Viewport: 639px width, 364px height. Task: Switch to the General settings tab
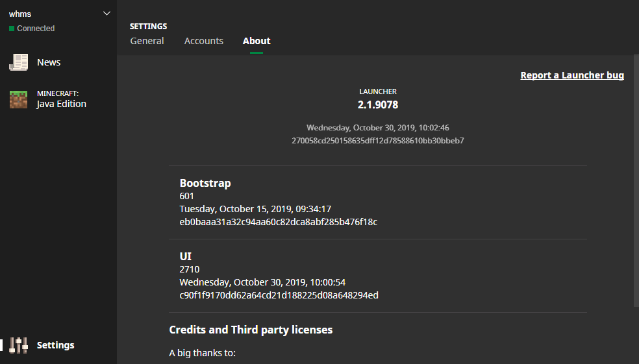pos(147,41)
